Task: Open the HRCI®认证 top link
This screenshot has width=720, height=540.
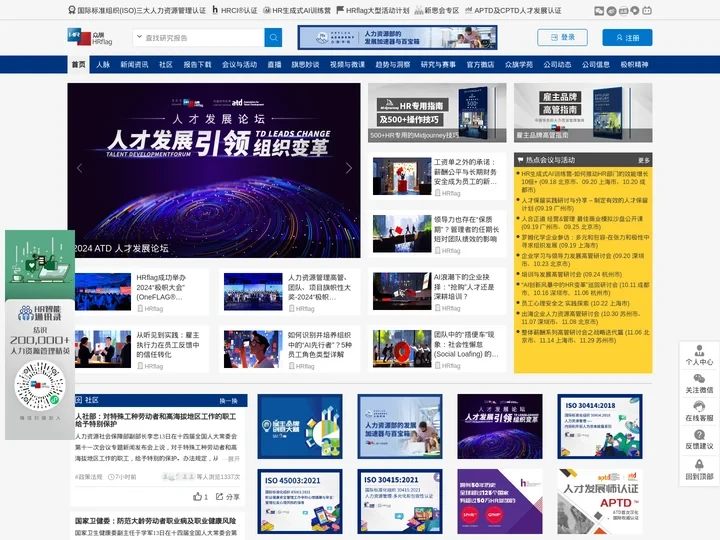Action: [235, 10]
